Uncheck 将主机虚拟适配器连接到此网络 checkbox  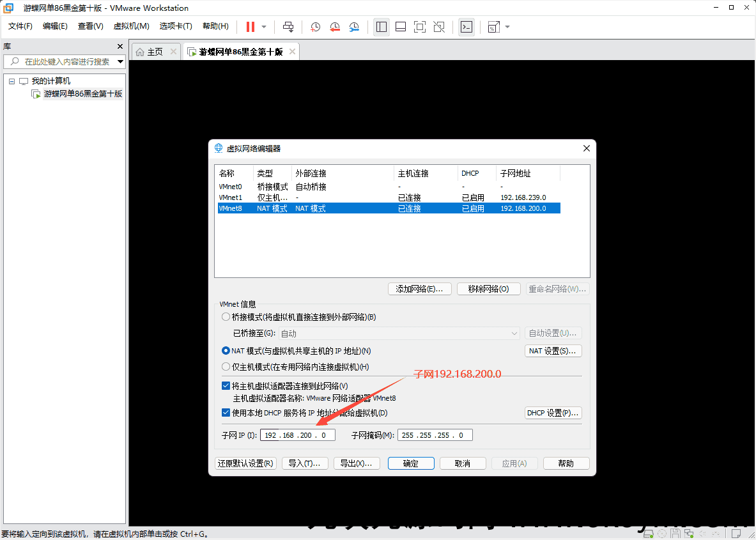click(x=226, y=386)
